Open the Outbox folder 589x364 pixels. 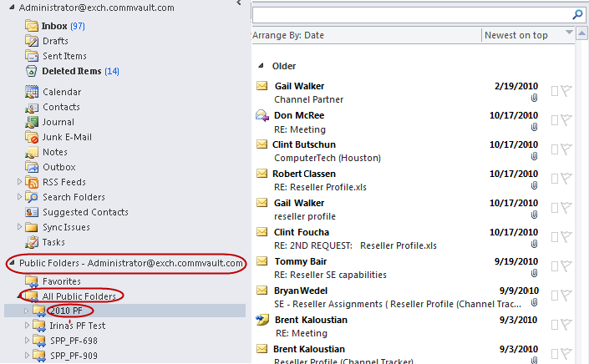(59, 167)
